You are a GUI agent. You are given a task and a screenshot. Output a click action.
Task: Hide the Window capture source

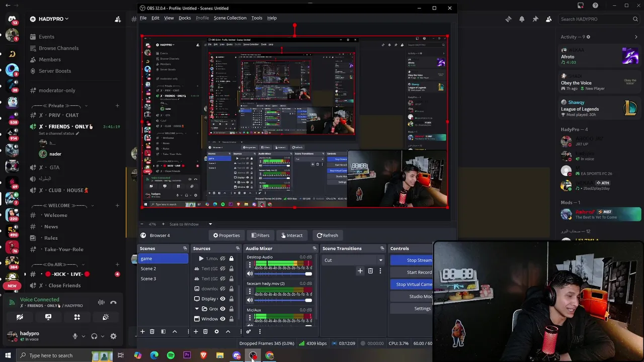pyautogui.click(x=222, y=319)
